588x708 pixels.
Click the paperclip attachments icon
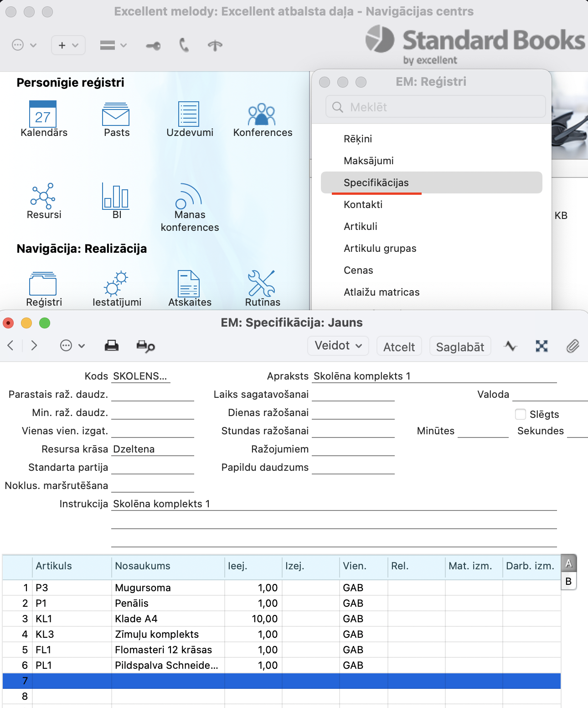pyautogui.click(x=573, y=346)
